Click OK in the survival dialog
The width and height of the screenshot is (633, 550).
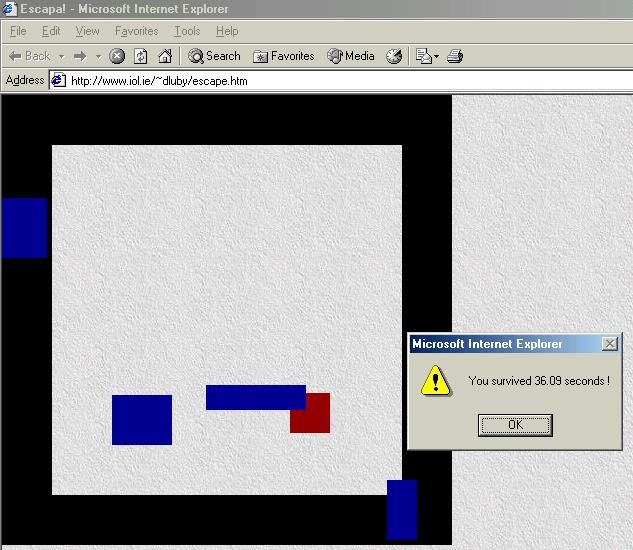(515, 425)
